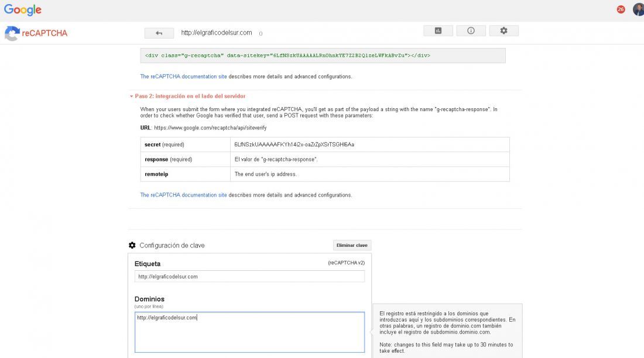Click the site title http://elgraficodelsur.com in header
644x358 pixels.
(217, 33)
